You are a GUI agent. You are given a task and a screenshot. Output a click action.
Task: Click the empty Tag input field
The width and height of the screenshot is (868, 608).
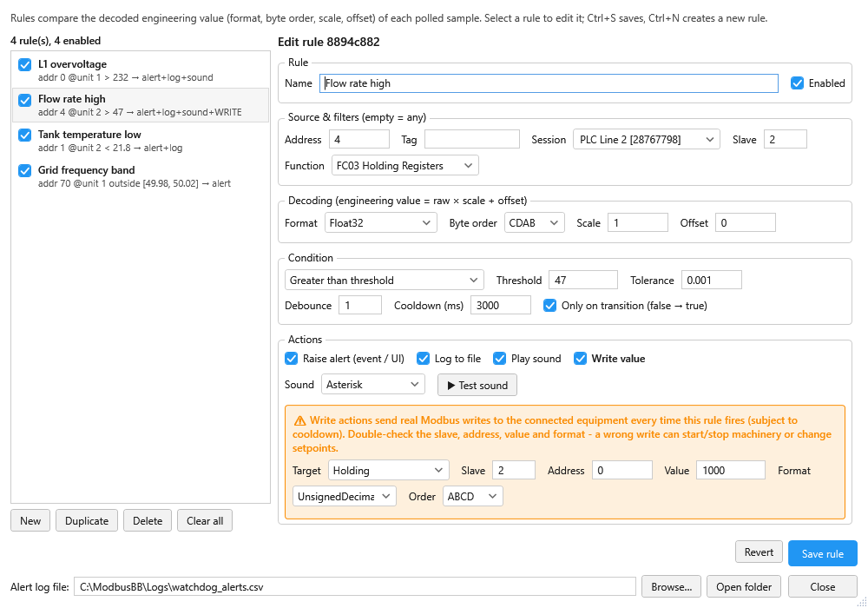point(472,140)
